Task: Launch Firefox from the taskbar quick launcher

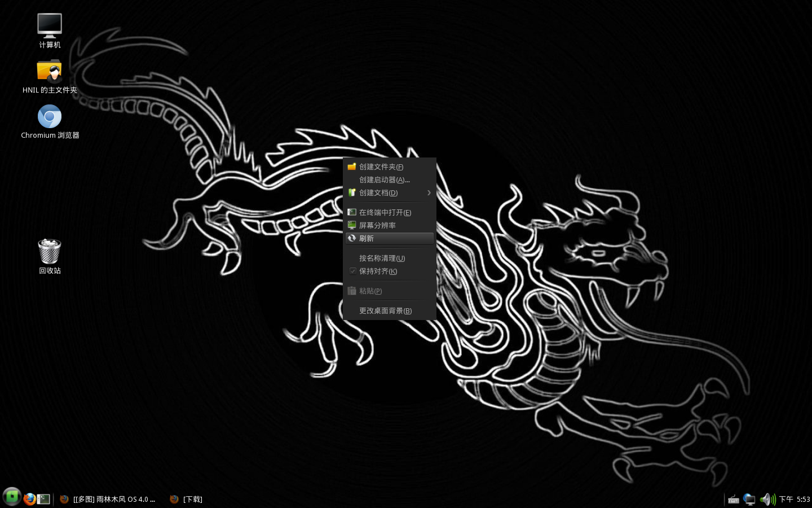Action: click(x=29, y=499)
